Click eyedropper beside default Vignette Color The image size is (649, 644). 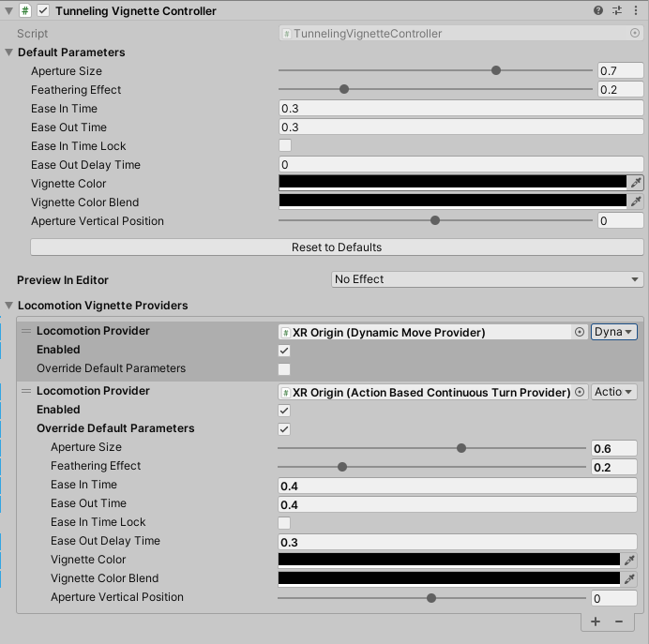click(x=636, y=183)
